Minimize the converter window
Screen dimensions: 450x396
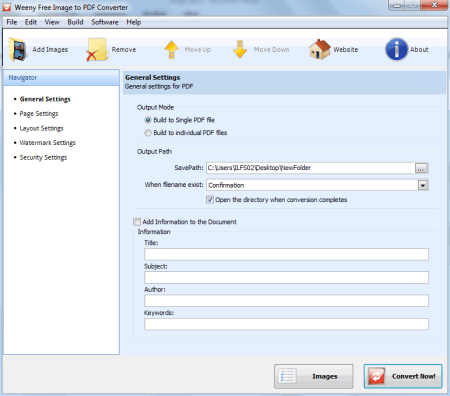pyautogui.click(x=397, y=5)
